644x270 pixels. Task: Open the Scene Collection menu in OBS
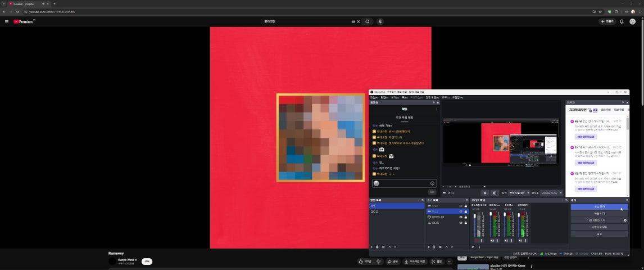[x=433, y=97]
